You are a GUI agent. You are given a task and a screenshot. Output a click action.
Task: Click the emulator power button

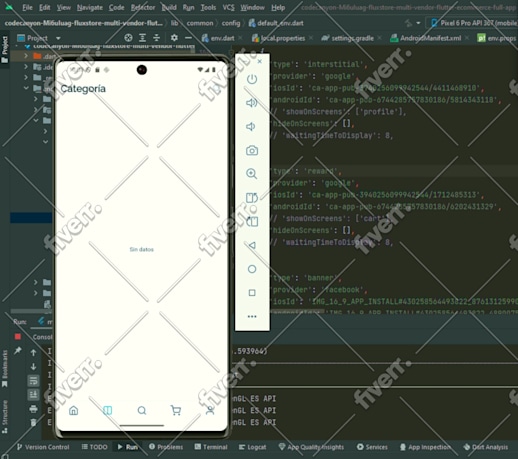coord(252,79)
